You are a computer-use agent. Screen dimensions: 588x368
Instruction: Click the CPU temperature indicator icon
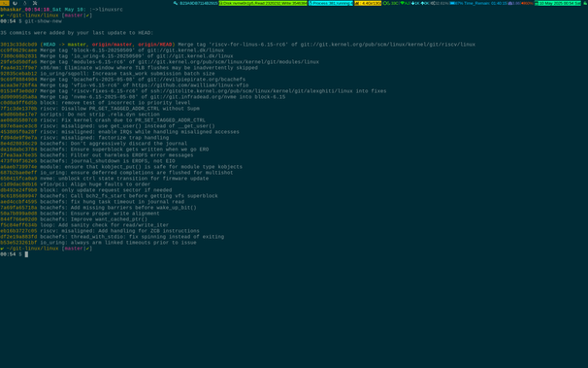386,3
